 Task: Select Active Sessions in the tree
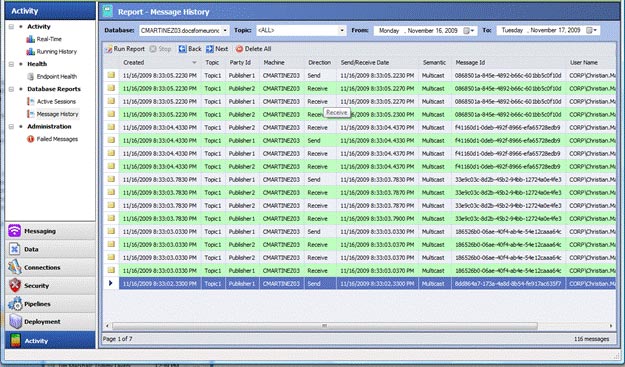click(56, 102)
